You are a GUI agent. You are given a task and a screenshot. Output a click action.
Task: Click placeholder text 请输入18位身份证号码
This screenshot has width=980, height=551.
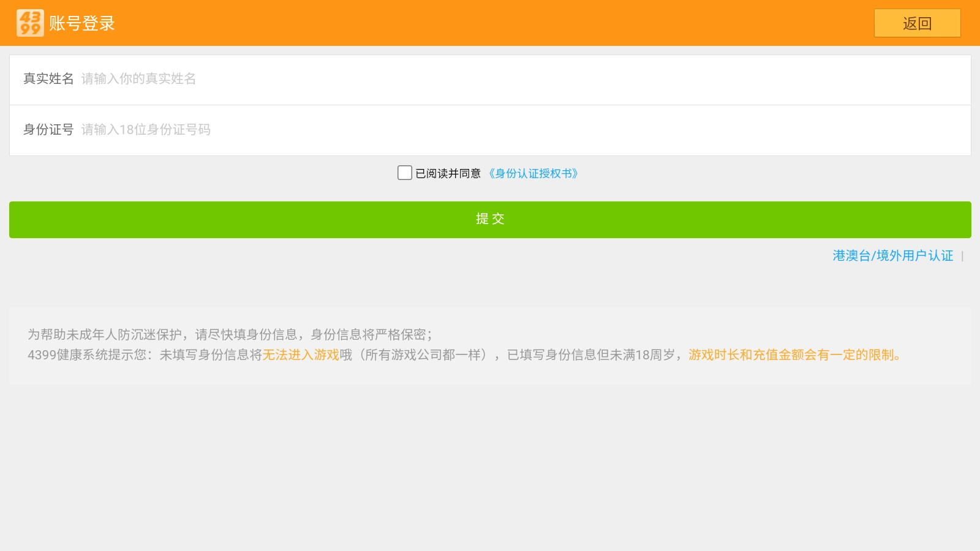[x=146, y=129]
